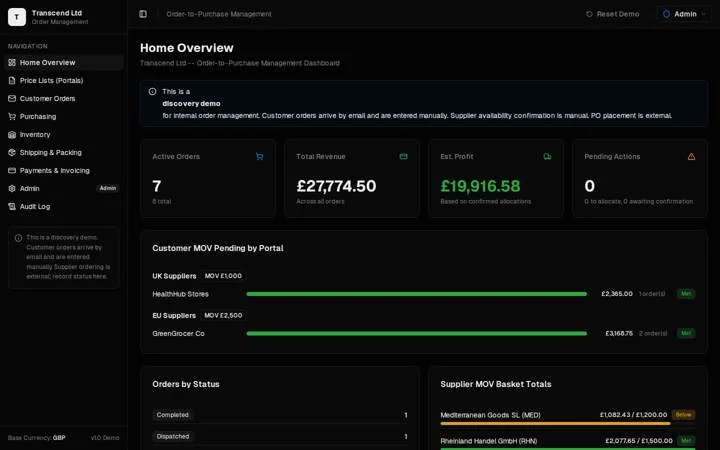
Task: Click Mediterranean Goods SL (MED) row
Action: coord(568,417)
